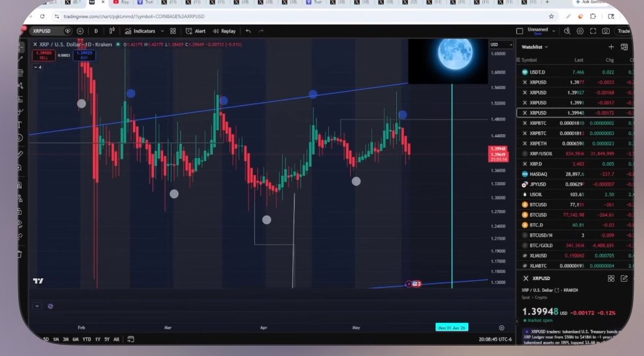Select the cyan vertical line drawing

(452, 185)
